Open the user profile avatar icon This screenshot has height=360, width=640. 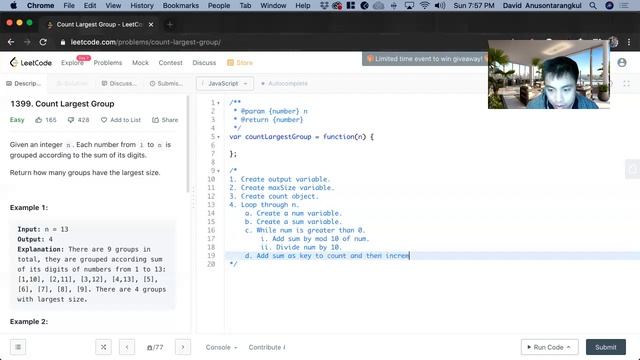[x=622, y=62]
